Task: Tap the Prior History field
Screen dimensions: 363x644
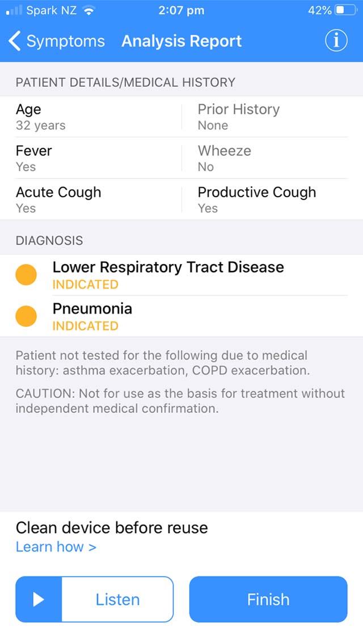Action: point(238,117)
